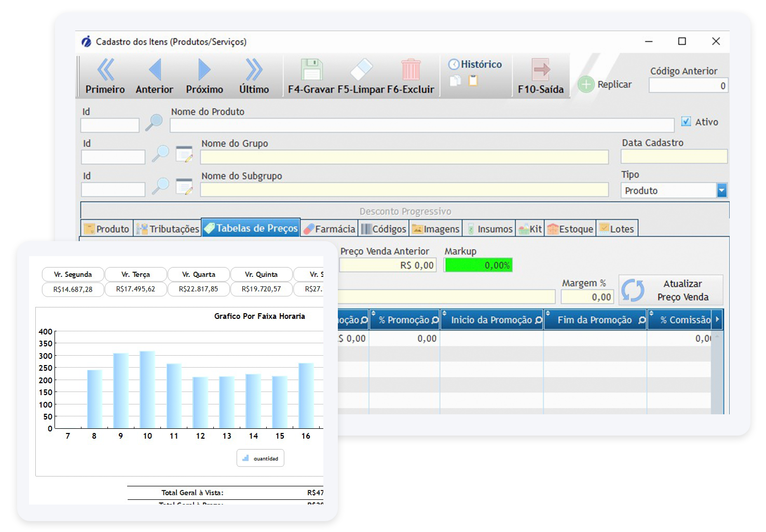Open the Códigos tab
This screenshot has width=766, height=532.
[384, 229]
